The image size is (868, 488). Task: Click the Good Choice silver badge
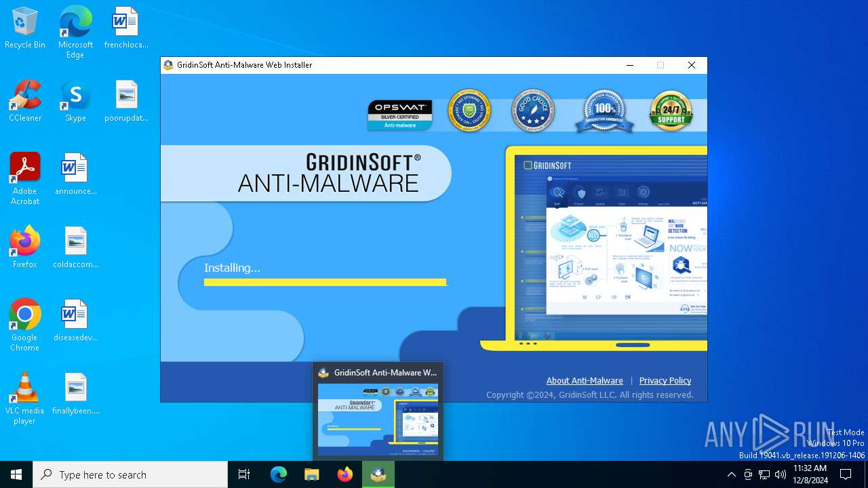(533, 110)
